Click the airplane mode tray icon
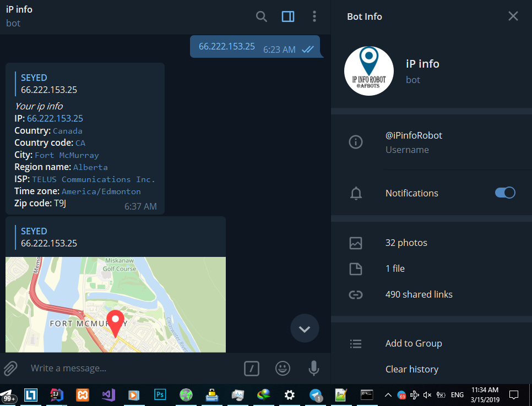The width and height of the screenshot is (532, 406). 414,395
